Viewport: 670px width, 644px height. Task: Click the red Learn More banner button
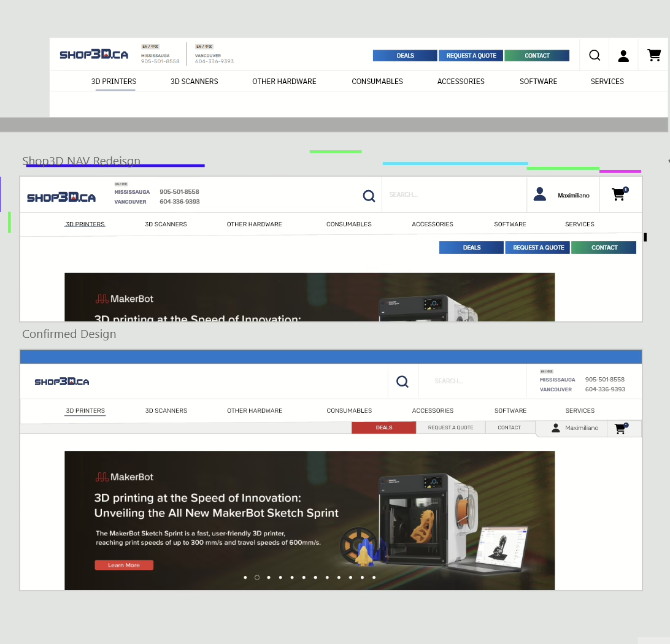tap(124, 565)
